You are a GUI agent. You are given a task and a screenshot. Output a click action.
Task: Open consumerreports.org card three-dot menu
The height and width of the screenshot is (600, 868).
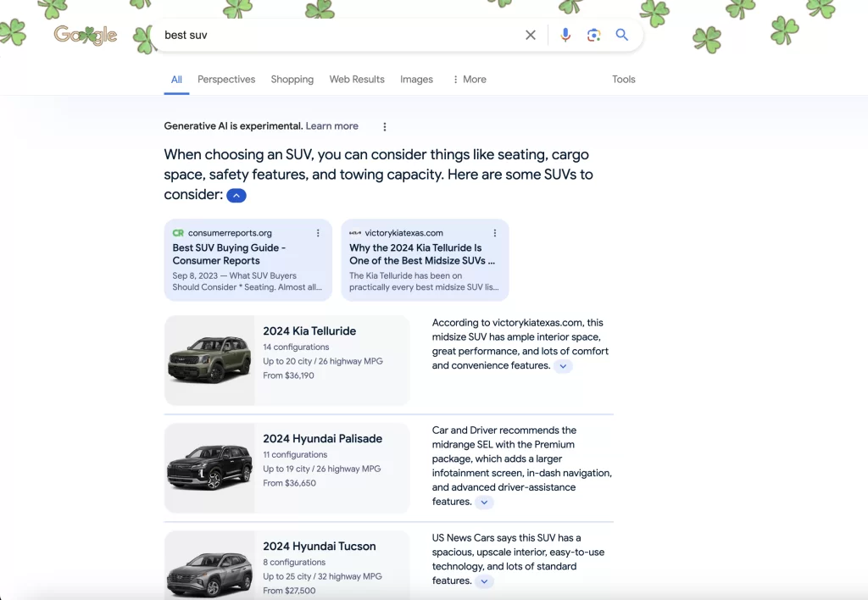pos(318,233)
